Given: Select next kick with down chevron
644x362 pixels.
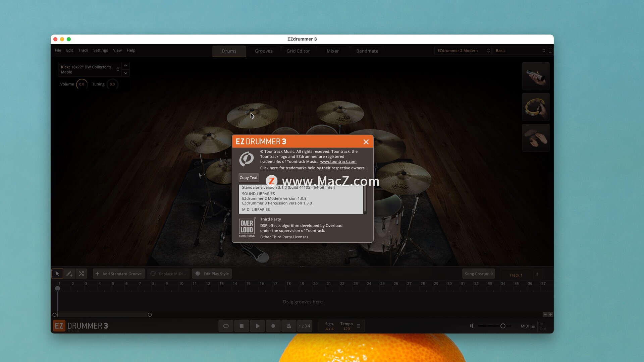Looking at the screenshot, I should [125, 73].
